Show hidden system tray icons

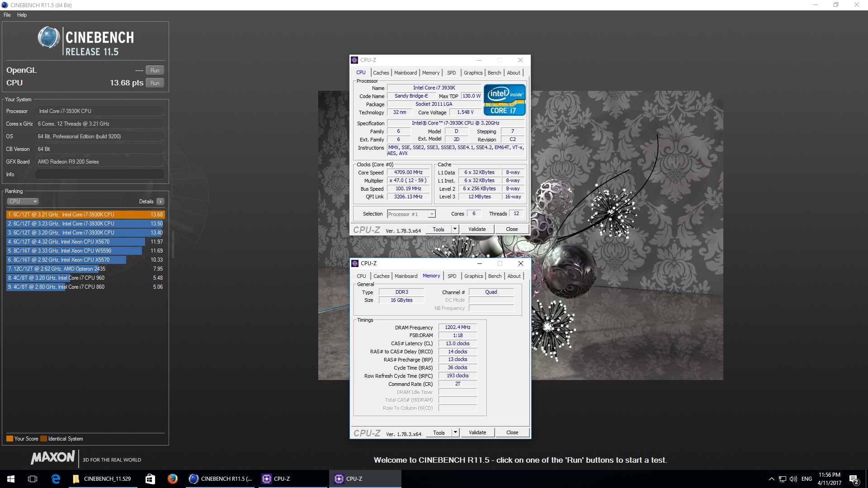tap(771, 479)
